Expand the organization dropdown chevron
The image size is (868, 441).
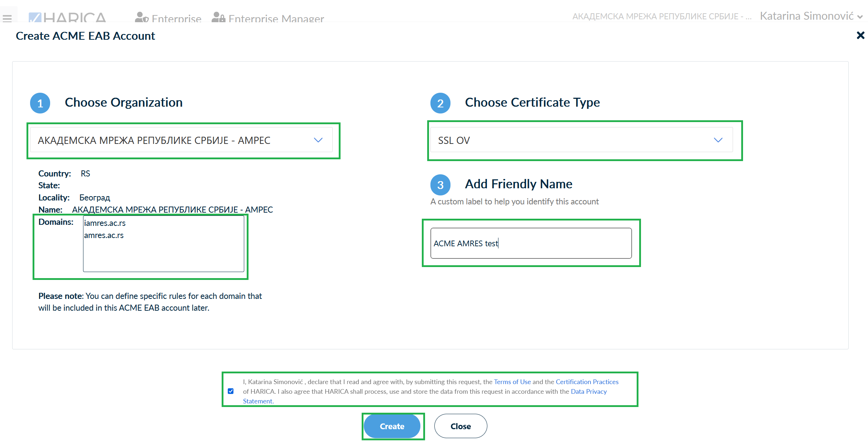coord(318,140)
